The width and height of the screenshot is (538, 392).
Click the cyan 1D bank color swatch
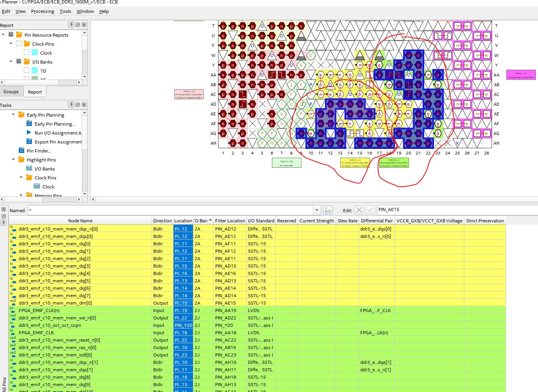click(35, 71)
